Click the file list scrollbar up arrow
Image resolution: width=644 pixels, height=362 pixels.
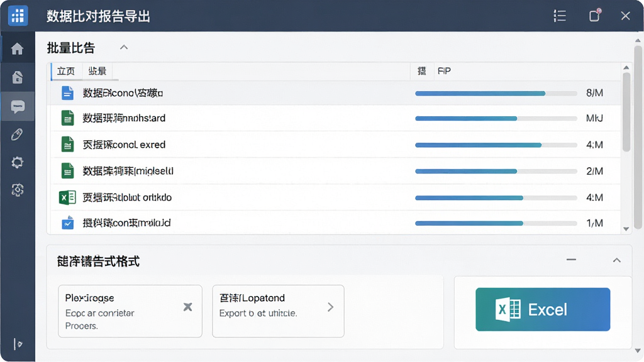(x=626, y=68)
